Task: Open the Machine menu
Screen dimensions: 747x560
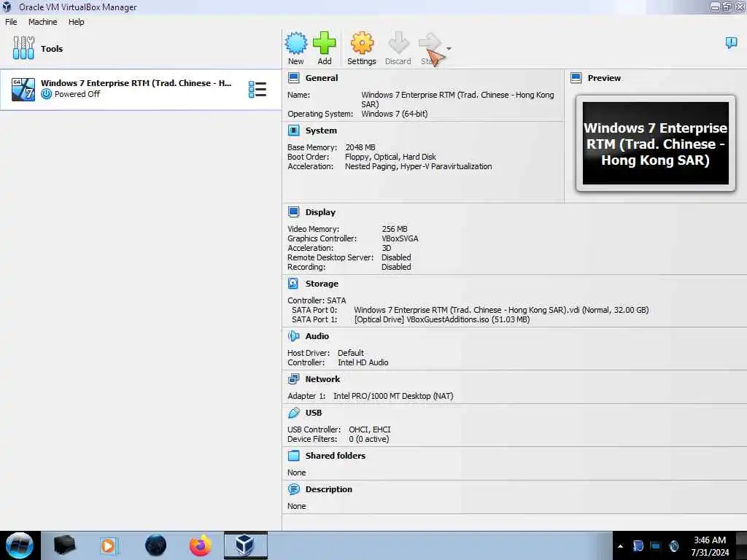Action: 42,22
